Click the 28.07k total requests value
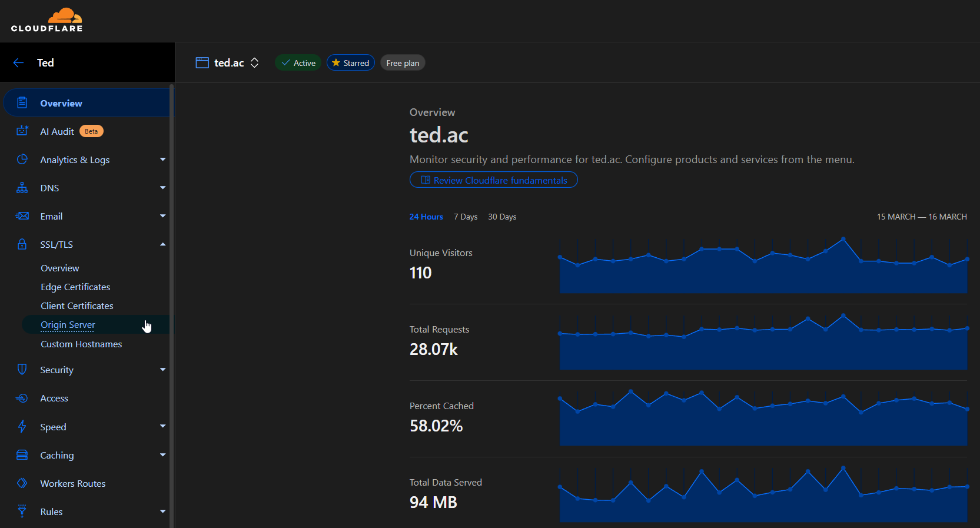The height and width of the screenshot is (528, 980). (433, 349)
